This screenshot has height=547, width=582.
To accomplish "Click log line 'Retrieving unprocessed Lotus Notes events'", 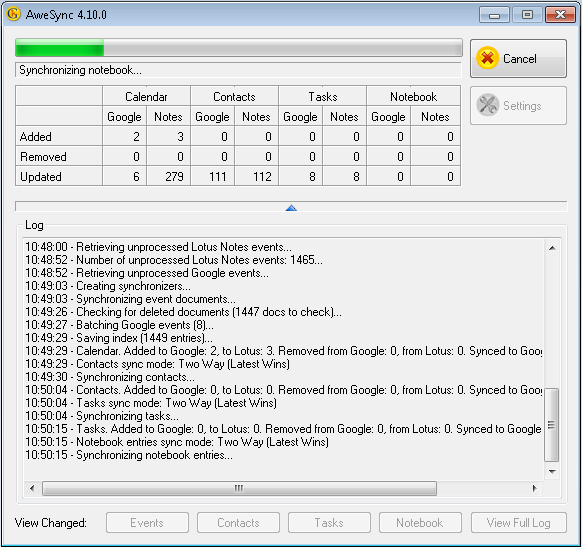I will tap(158, 247).
